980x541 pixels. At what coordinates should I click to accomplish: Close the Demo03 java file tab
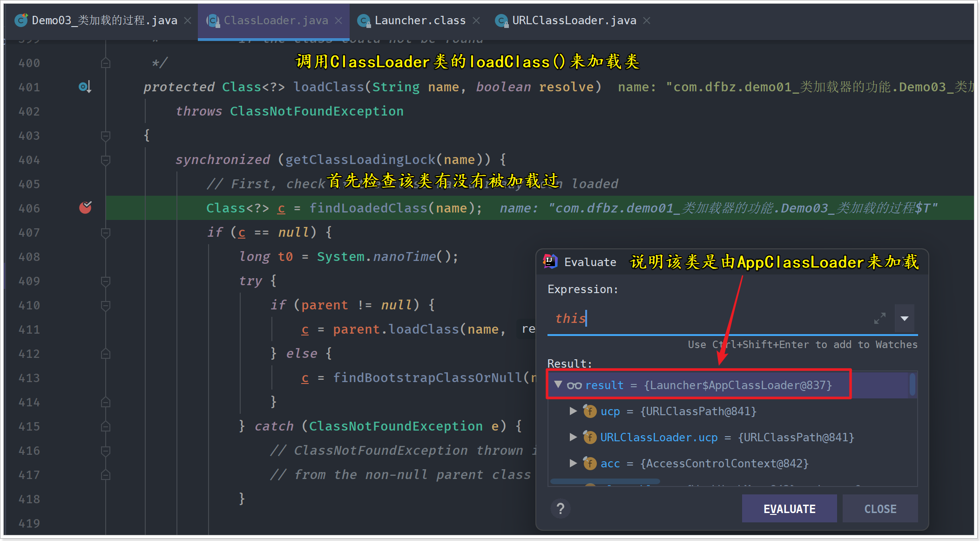point(187,21)
